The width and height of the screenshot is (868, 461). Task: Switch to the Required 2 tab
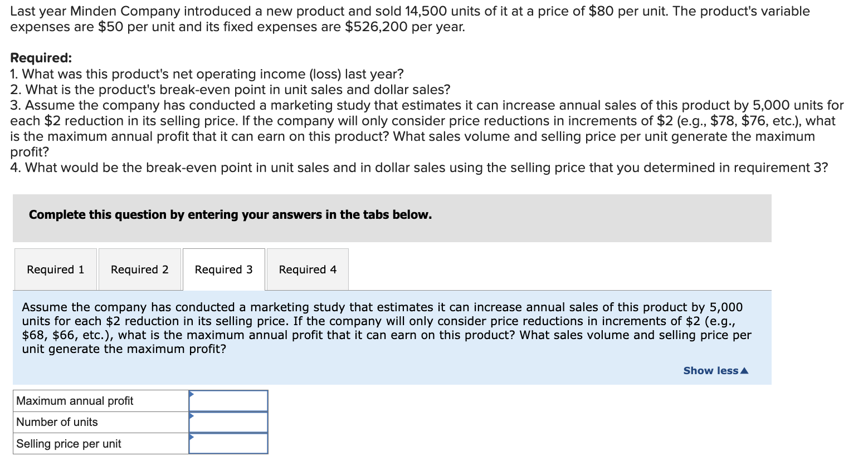point(139,269)
